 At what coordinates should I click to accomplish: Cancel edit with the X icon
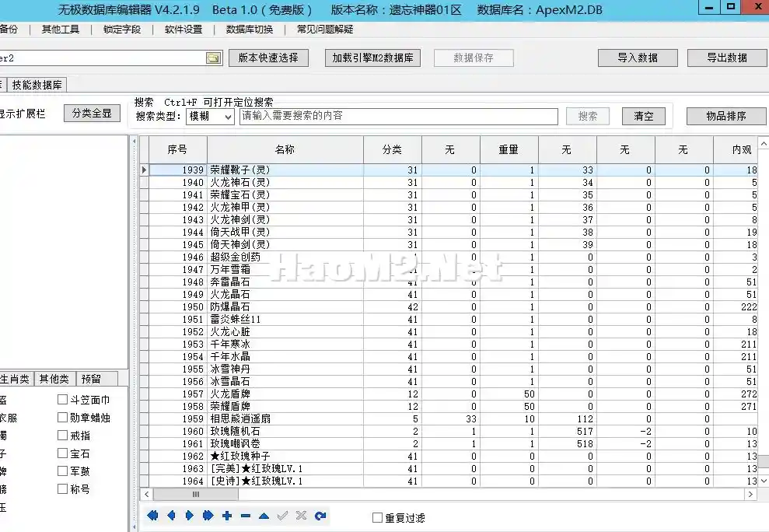coord(301,516)
